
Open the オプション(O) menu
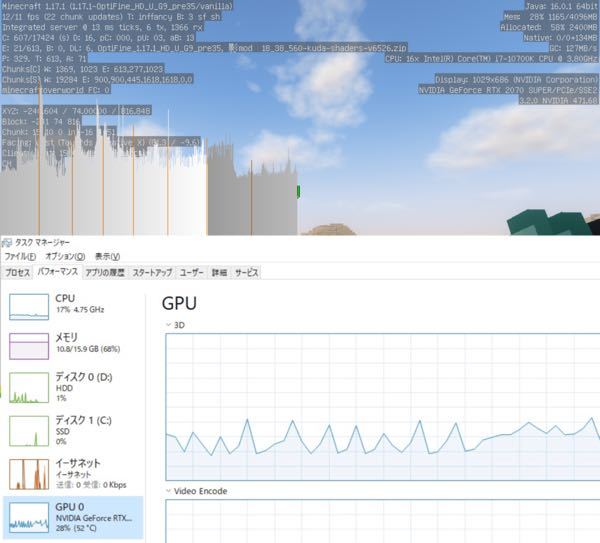click(x=65, y=256)
